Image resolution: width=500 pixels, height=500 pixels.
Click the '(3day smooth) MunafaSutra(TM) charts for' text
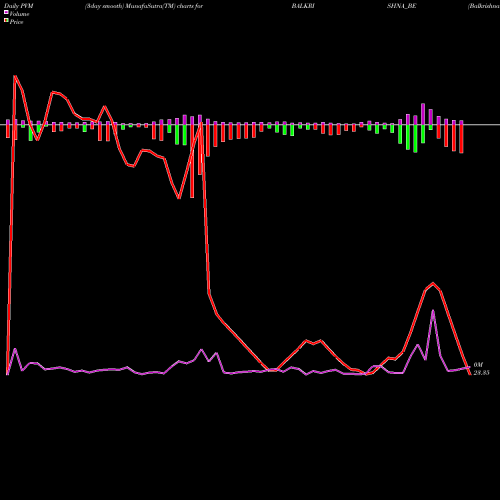(x=144, y=6)
